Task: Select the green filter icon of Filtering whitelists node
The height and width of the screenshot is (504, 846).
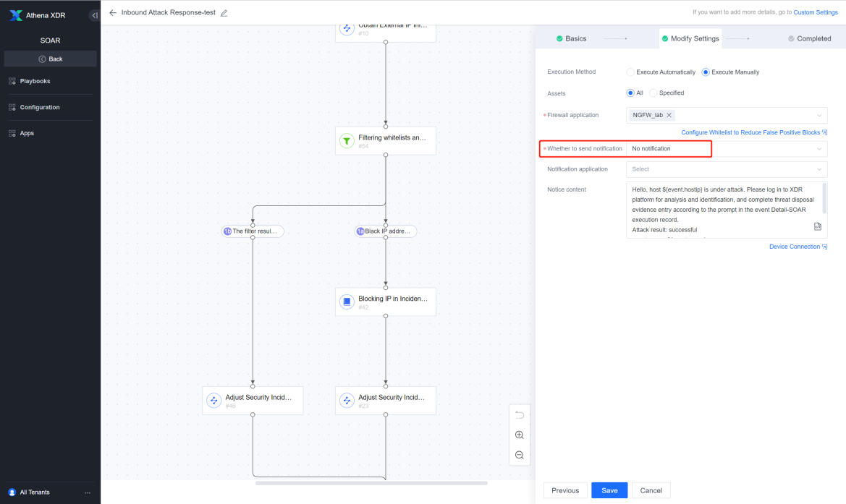Action: (347, 141)
